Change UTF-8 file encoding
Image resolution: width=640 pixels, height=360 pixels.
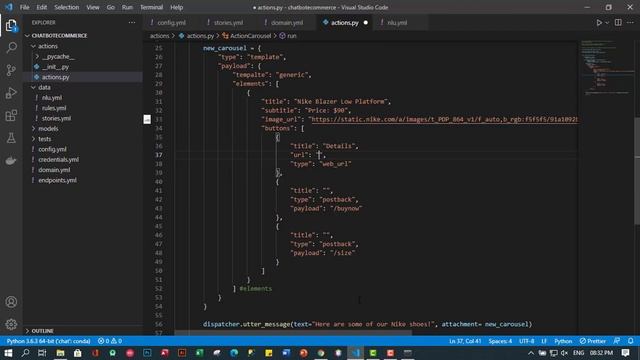[x=527, y=341]
